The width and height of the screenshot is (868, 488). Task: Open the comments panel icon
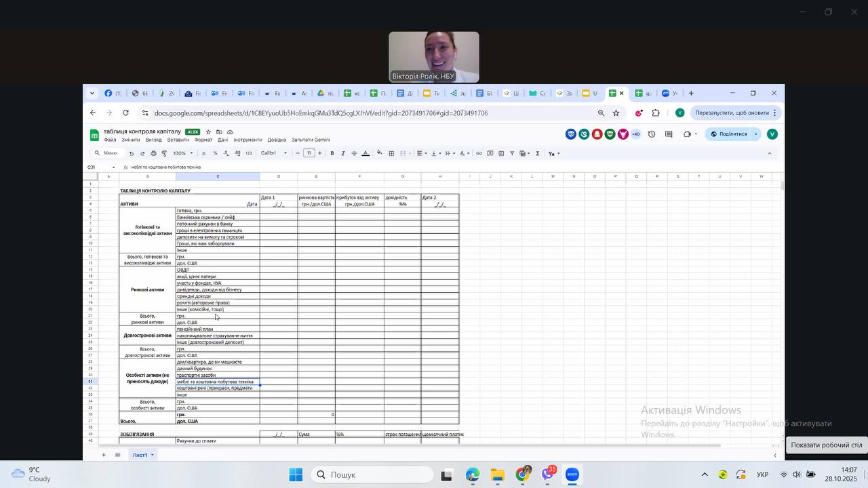click(669, 134)
